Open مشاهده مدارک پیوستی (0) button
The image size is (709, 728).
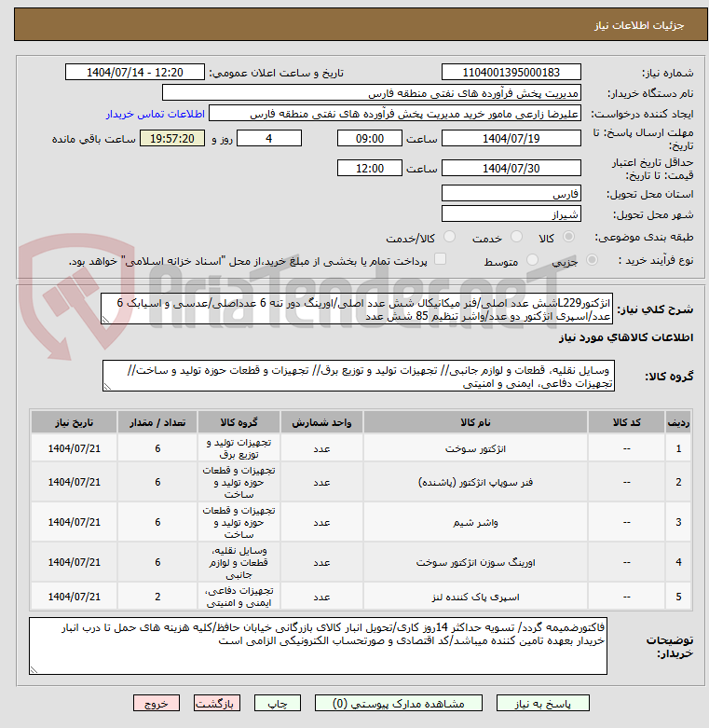coord(398,704)
